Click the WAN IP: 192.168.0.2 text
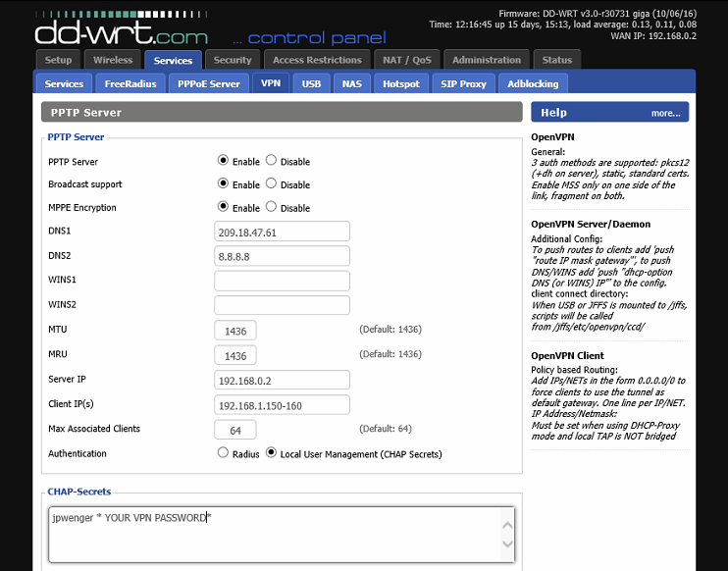Image resolution: width=728 pixels, height=571 pixels. [653, 36]
